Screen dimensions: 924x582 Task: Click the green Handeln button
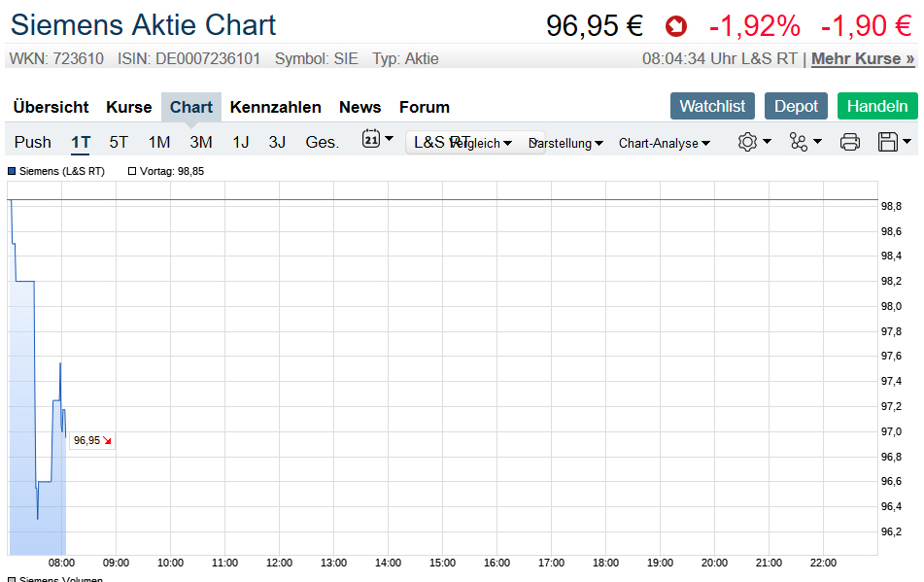point(876,106)
